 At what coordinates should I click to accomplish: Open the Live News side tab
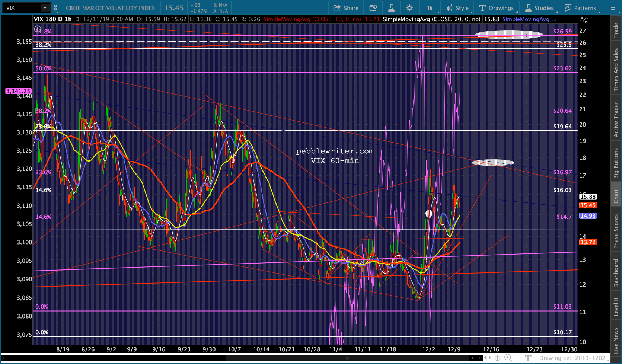pyautogui.click(x=616, y=341)
